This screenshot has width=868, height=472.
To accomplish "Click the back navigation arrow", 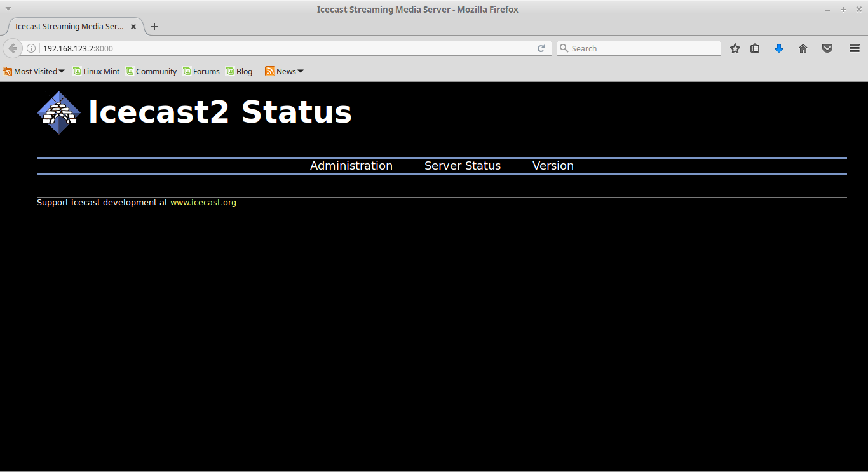I will click(13, 48).
